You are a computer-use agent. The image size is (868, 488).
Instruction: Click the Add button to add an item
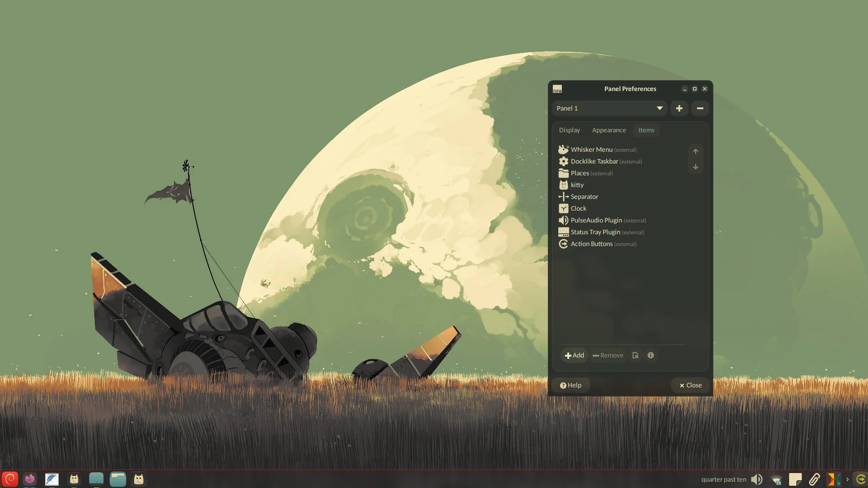[x=573, y=355]
